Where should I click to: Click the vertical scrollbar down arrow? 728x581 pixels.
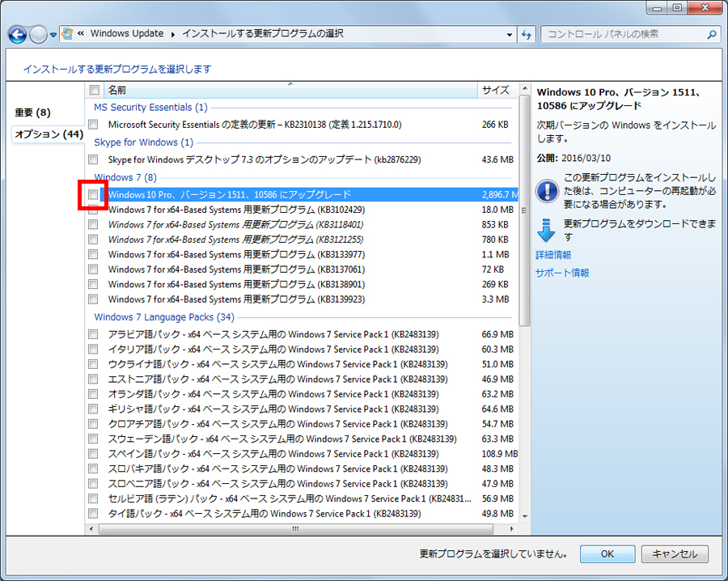(525, 516)
